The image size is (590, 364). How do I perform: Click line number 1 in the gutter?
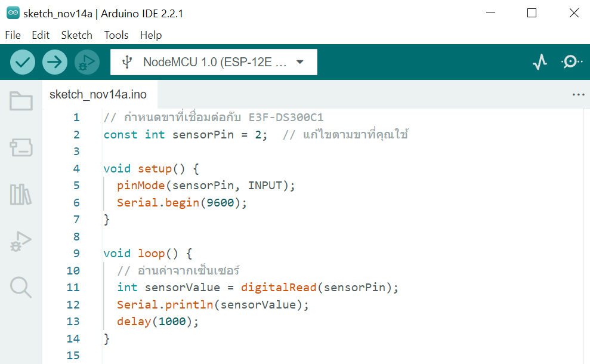point(76,118)
